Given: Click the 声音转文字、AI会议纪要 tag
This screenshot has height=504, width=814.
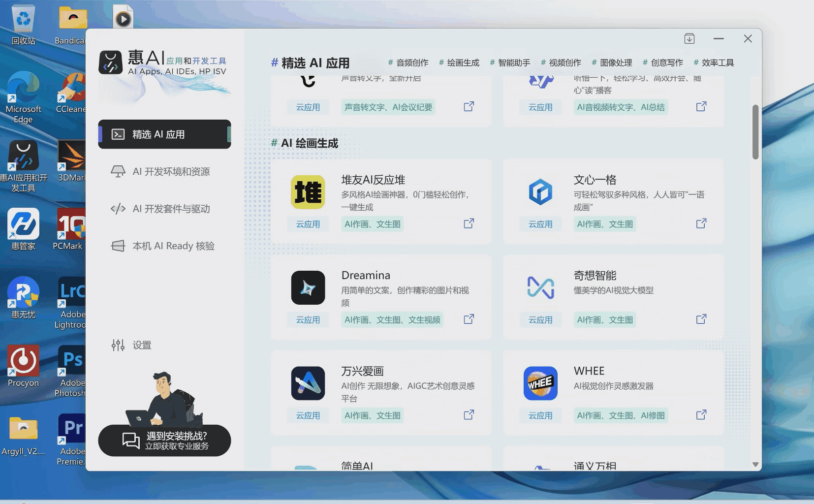Looking at the screenshot, I should 388,107.
